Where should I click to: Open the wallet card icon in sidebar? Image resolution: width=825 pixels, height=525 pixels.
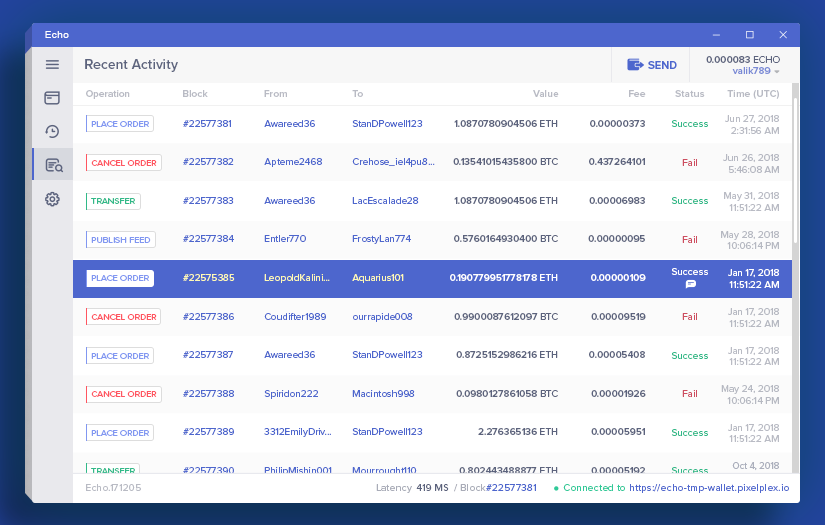pos(52,98)
